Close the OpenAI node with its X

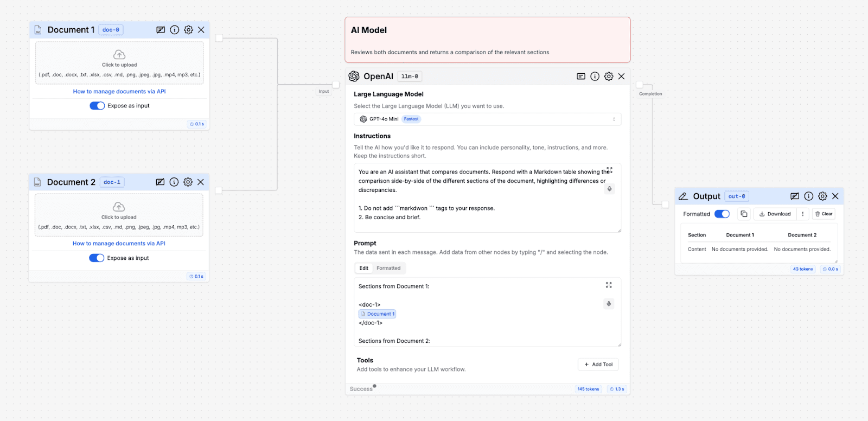tap(622, 76)
